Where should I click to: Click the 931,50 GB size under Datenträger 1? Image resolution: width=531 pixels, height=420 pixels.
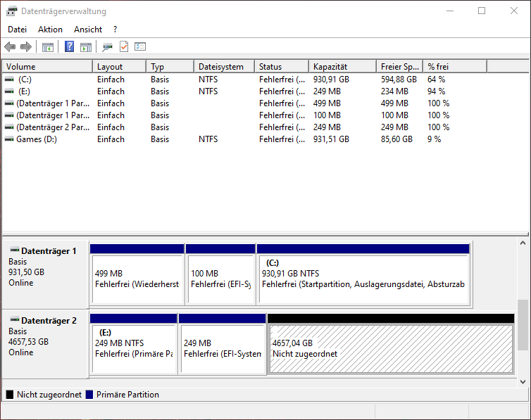coord(27,272)
